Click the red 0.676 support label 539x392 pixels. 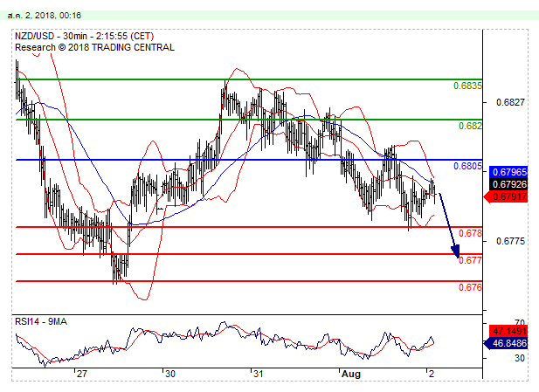tap(470, 287)
